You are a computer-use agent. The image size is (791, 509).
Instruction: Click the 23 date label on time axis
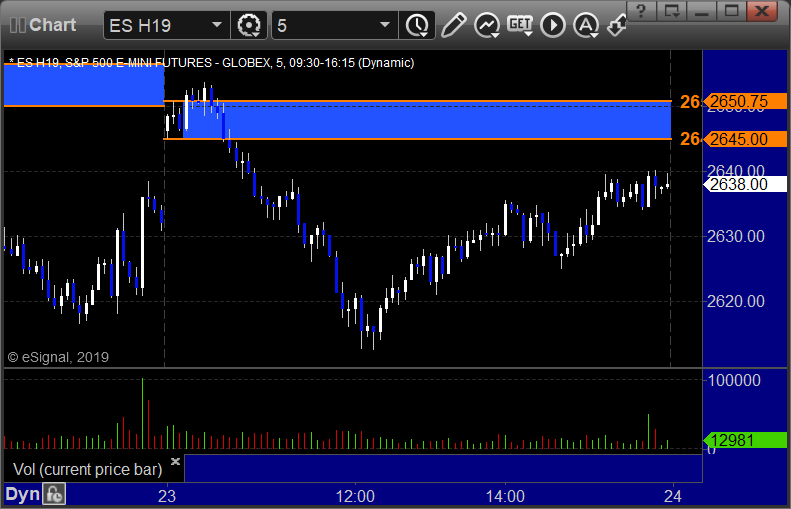click(x=167, y=496)
